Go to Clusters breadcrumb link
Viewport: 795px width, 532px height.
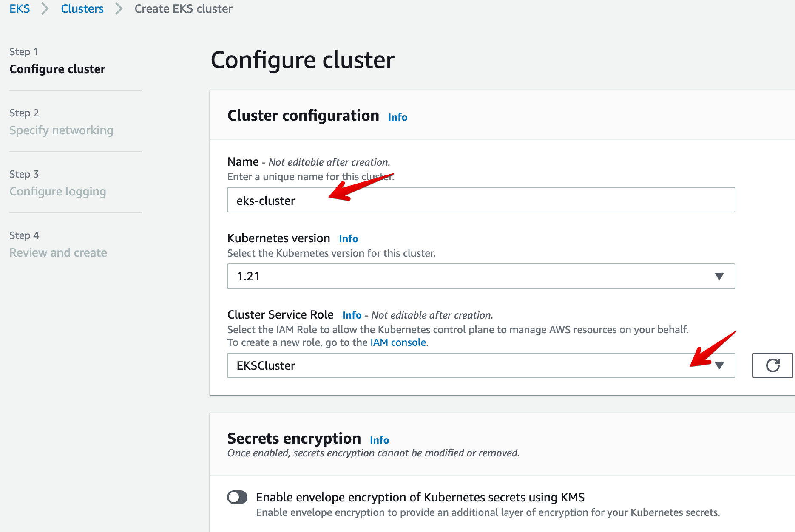(x=82, y=8)
